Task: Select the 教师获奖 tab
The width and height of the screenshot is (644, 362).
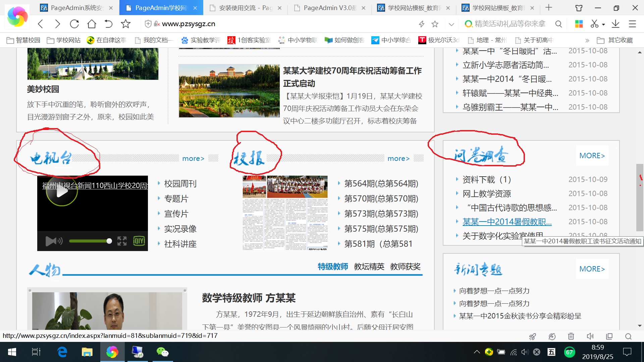Action: click(405, 266)
